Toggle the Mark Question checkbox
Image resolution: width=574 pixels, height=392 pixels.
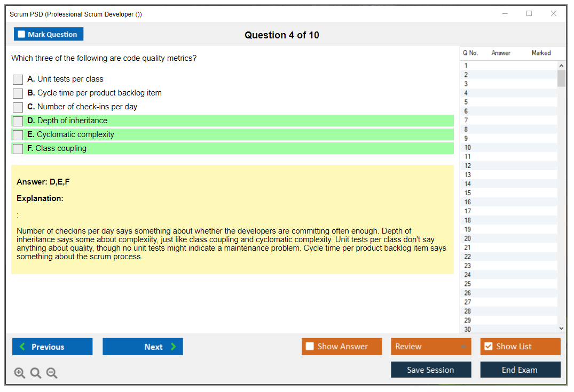coord(22,35)
